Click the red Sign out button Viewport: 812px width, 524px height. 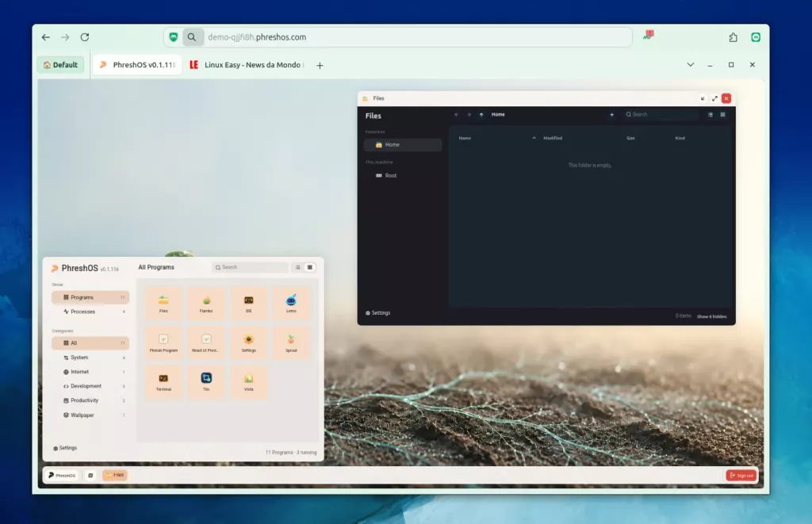coord(741,476)
